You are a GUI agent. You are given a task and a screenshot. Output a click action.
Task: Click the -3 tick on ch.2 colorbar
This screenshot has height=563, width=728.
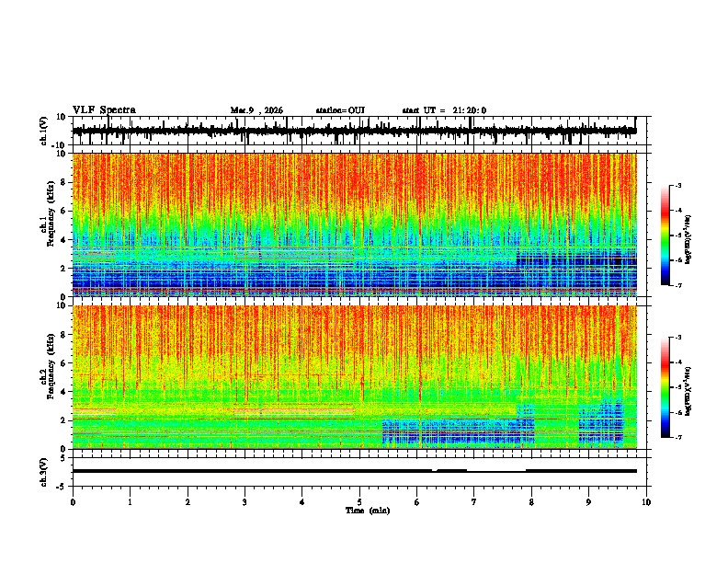click(678, 338)
